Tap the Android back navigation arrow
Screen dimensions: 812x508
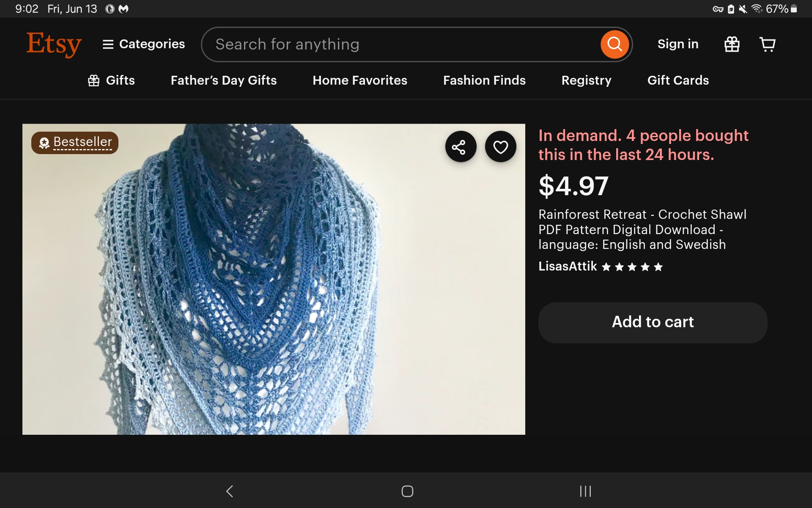[x=230, y=491]
